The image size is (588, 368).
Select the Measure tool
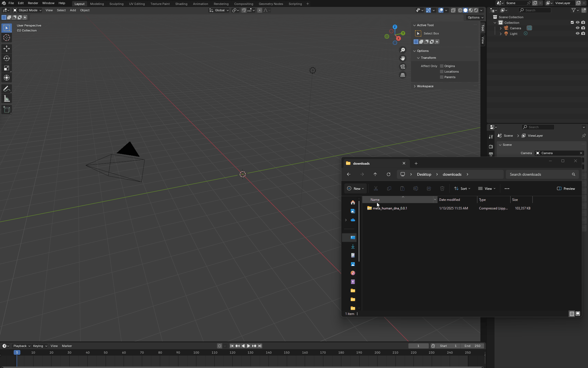tap(7, 99)
